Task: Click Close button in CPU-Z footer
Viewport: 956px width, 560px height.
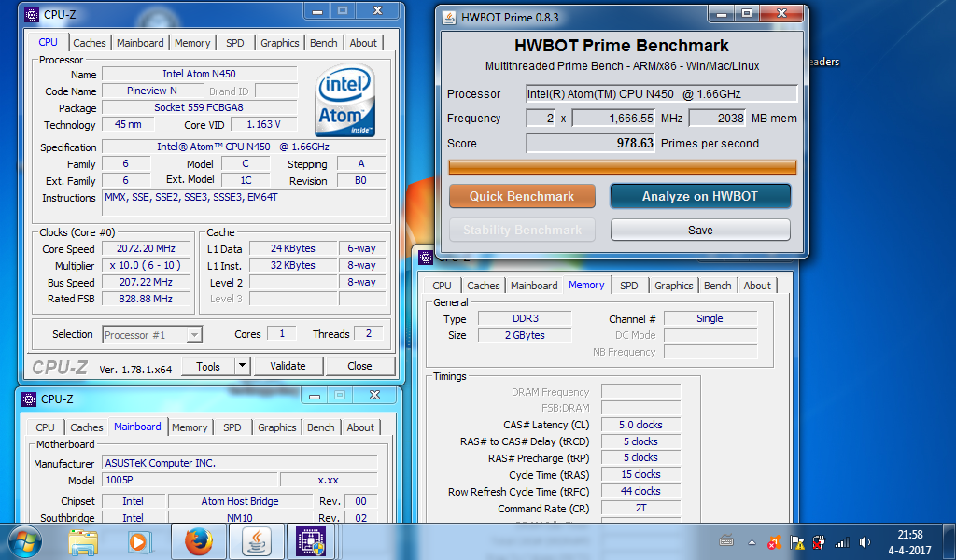Action: (359, 366)
